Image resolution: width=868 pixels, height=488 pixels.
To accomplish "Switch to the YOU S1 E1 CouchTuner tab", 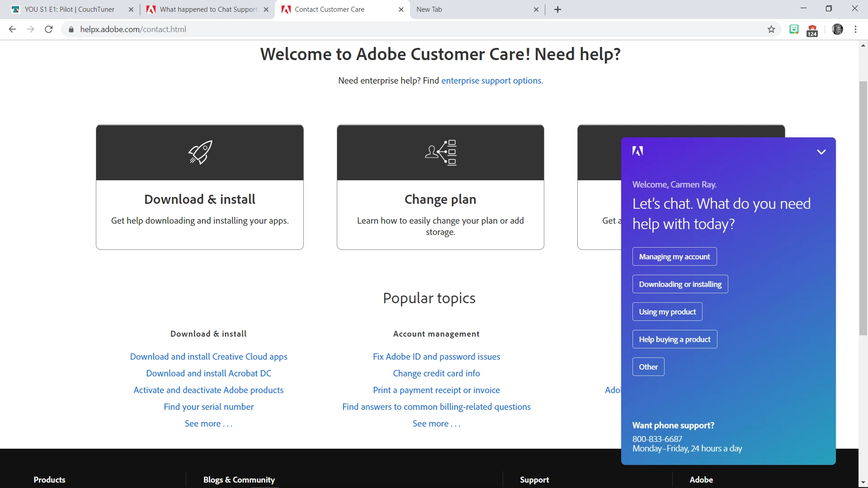I will 69,9.
